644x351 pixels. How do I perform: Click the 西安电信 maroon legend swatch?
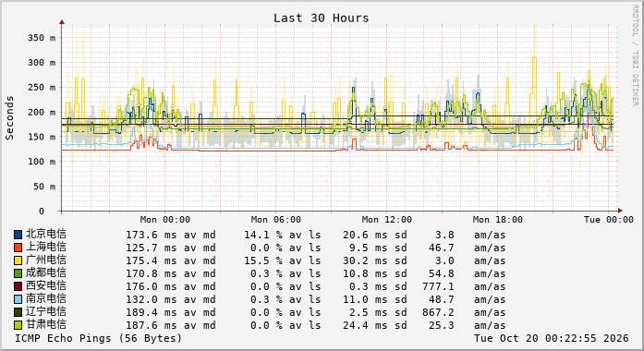point(18,286)
